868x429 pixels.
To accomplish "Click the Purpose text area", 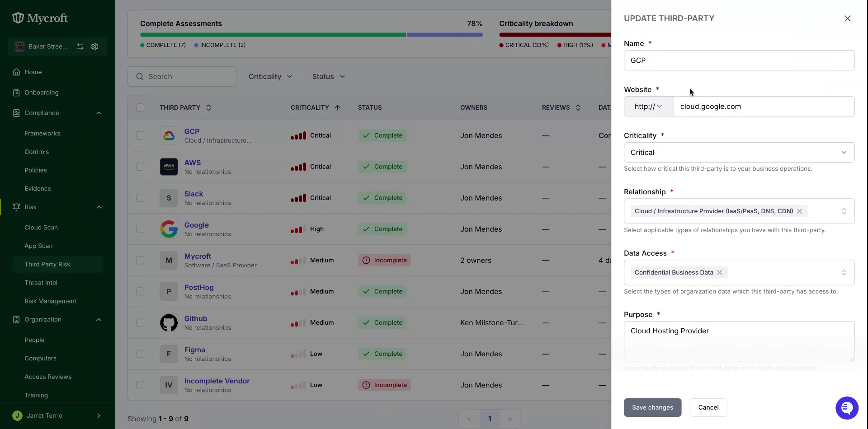I will [x=739, y=341].
